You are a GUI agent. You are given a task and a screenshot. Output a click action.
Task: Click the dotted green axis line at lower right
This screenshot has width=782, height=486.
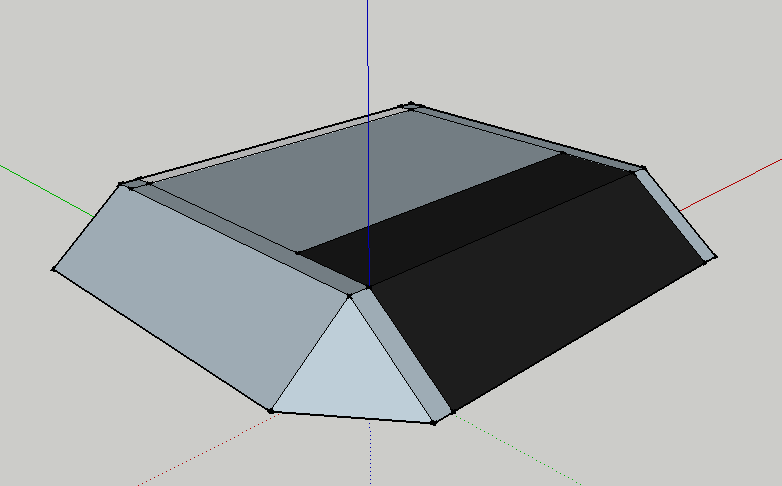point(519,449)
